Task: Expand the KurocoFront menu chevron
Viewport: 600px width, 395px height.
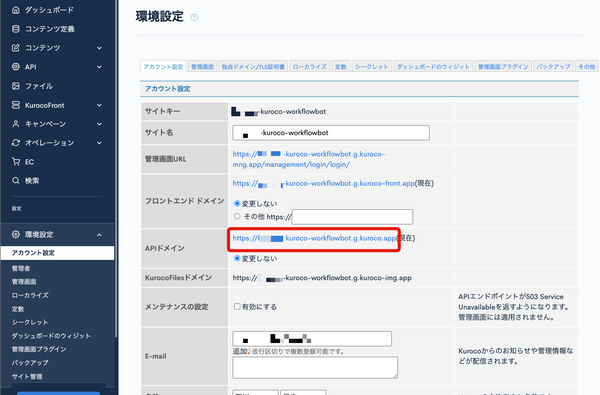Action: [x=99, y=105]
